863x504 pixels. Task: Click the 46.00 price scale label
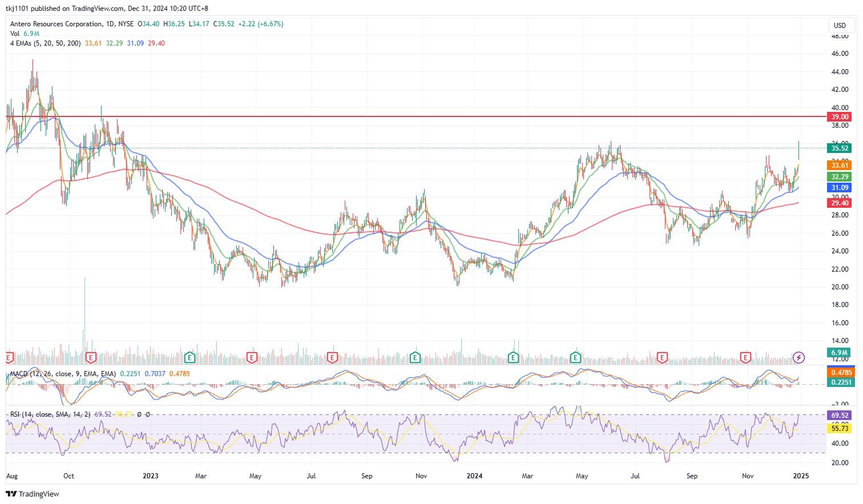[840, 54]
